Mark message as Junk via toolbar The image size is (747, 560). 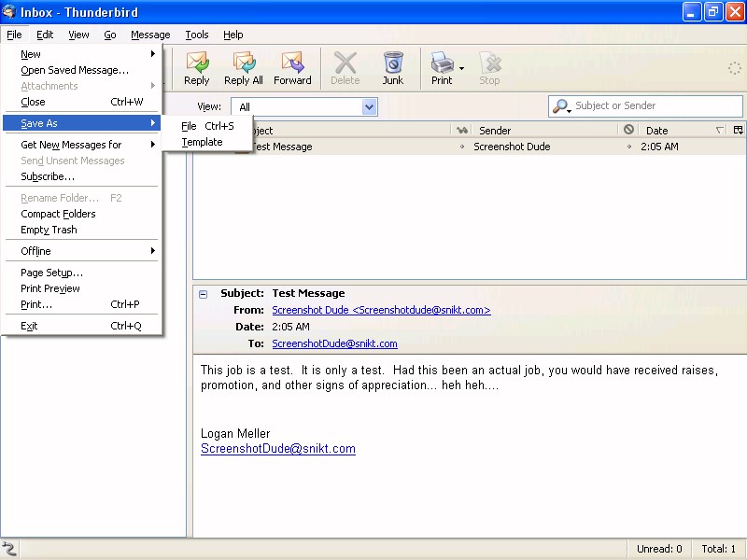(x=393, y=68)
